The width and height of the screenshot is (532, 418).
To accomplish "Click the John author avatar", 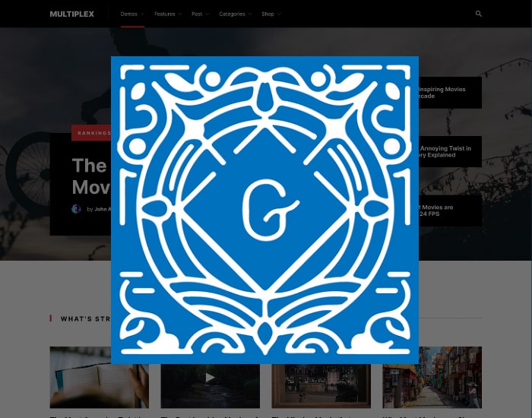I will [x=76, y=209].
